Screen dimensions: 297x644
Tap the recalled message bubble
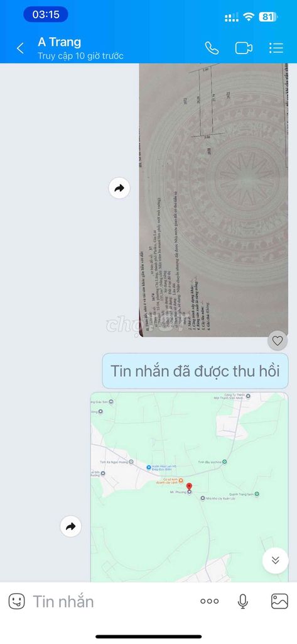click(195, 371)
